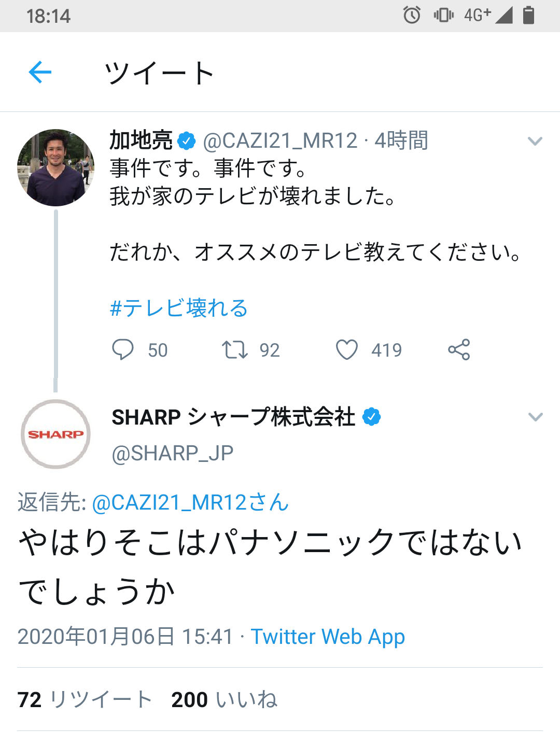Screen dimensions: 560x732
Task: Tap the back arrow icon
Action: point(40,72)
